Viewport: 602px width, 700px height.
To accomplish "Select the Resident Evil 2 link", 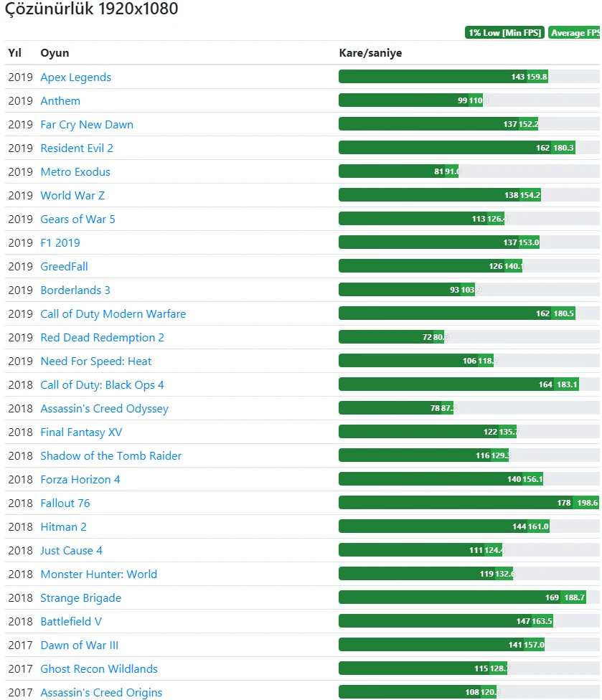I will 77,148.
